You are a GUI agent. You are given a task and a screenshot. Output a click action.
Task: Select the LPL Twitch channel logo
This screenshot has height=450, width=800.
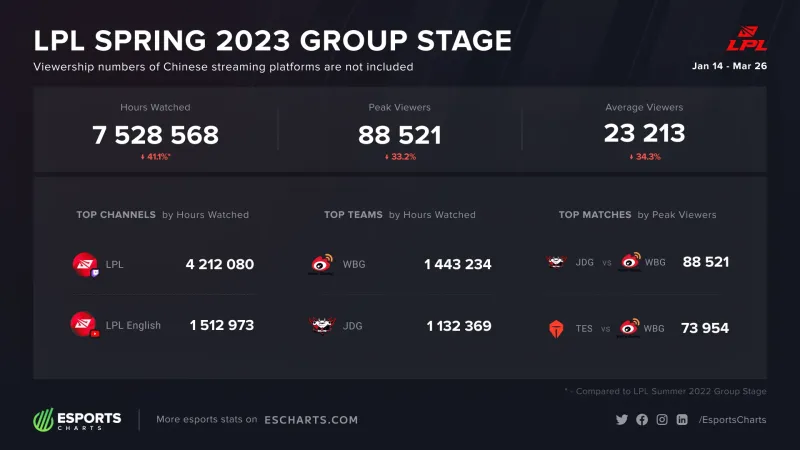tap(86, 264)
